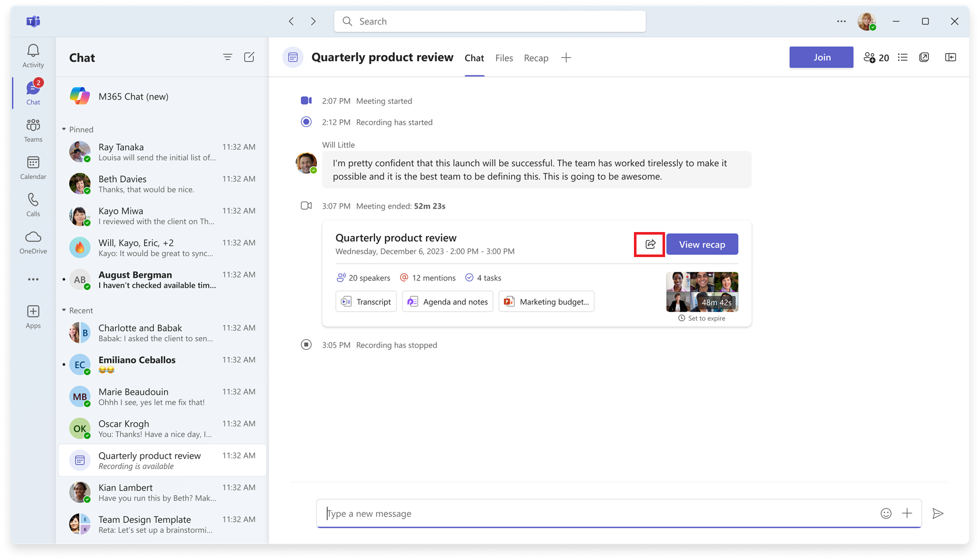Open the Transcript of the meeting
Image resolution: width=980 pixels, height=560 pixels.
point(365,301)
